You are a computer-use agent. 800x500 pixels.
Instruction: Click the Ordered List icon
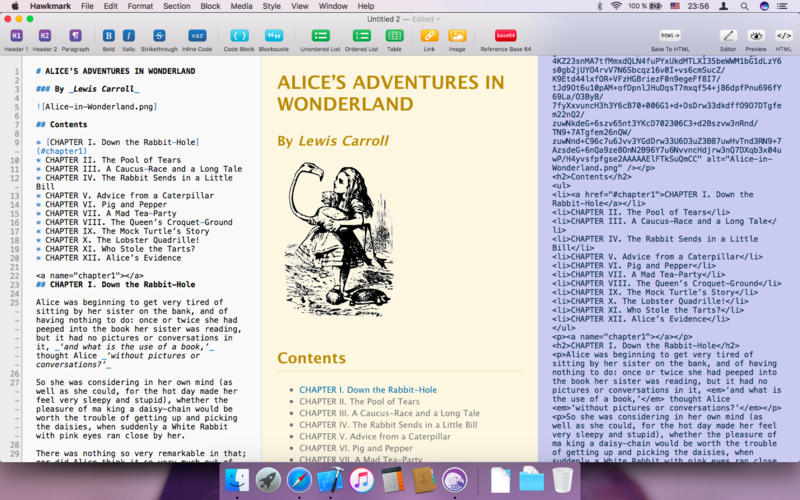click(x=361, y=36)
